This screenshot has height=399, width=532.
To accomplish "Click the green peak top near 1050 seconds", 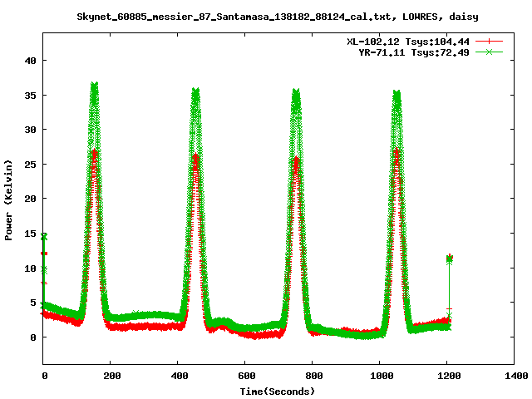I will tap(397, 92).
